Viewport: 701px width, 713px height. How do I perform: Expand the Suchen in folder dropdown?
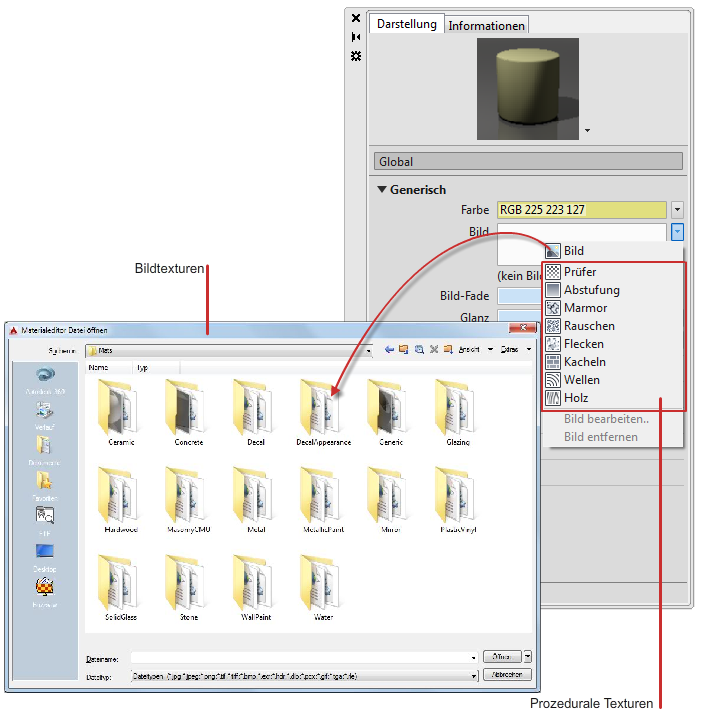[368, 351]
